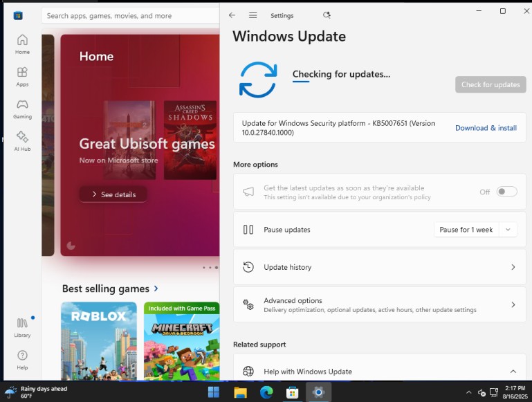
Task: Click the Pause updates icon
Action: point(248,230)
